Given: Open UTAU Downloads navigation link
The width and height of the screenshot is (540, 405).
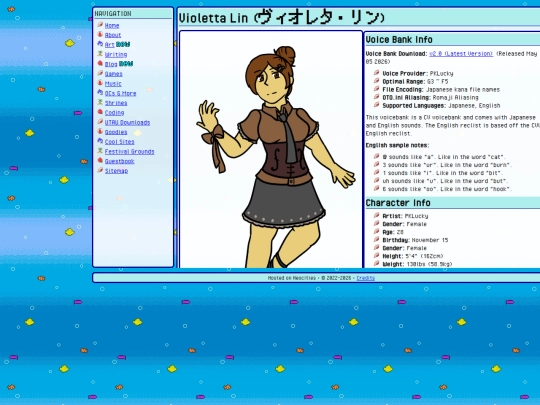Looking at the screenshot, I should coord(127,123).
